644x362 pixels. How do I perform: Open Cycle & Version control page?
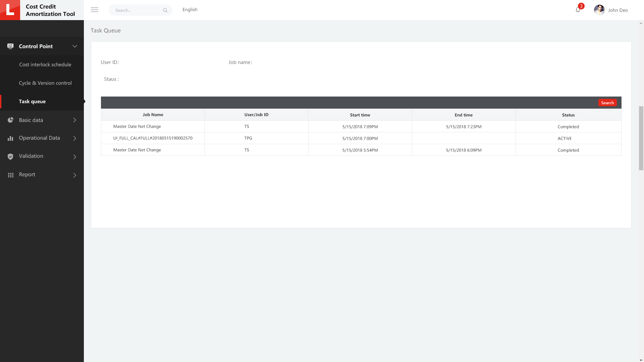point(45,83)
